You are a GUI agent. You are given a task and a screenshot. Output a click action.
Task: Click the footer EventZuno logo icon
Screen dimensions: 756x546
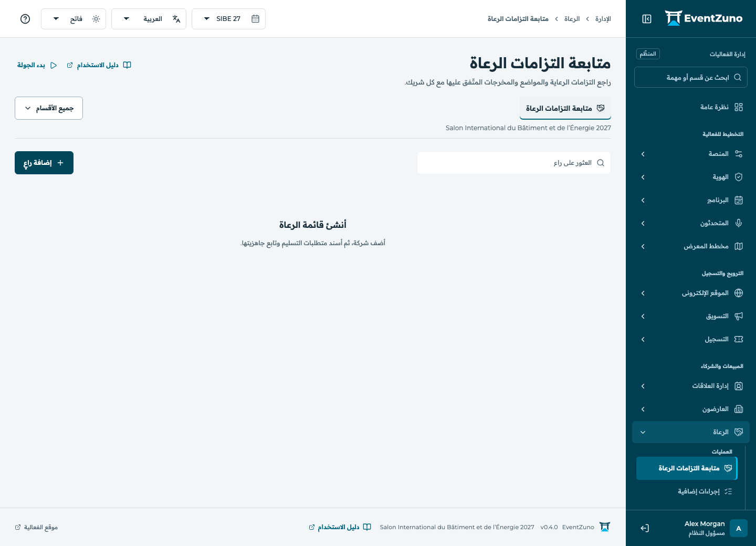click(605, 527)
